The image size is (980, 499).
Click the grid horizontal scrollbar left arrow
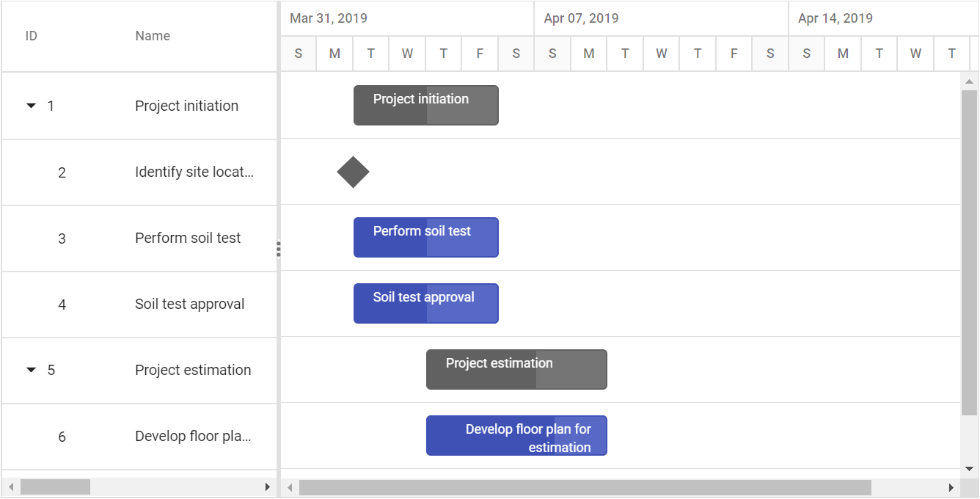(11, 487)
